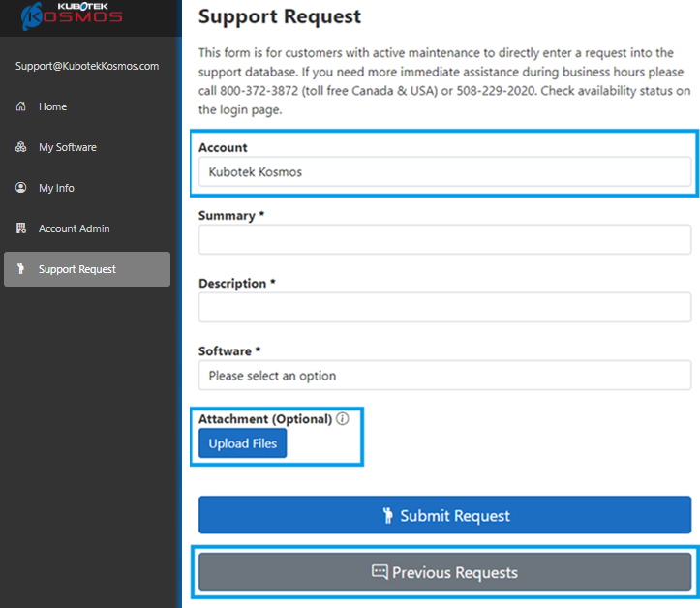Image resolution: width=700 pixels, height=608 pixels.
Task: Navigate to Account Admin
Action: click(75, 228)
